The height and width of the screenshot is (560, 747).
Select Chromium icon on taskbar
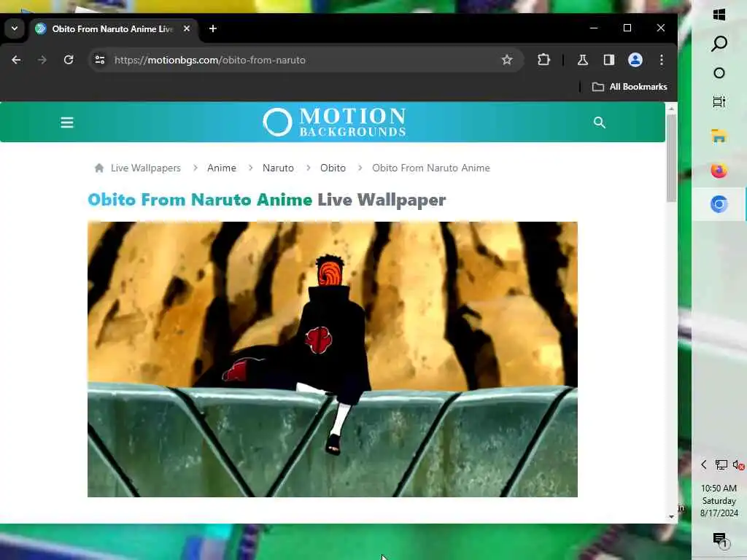coord(719,204)
